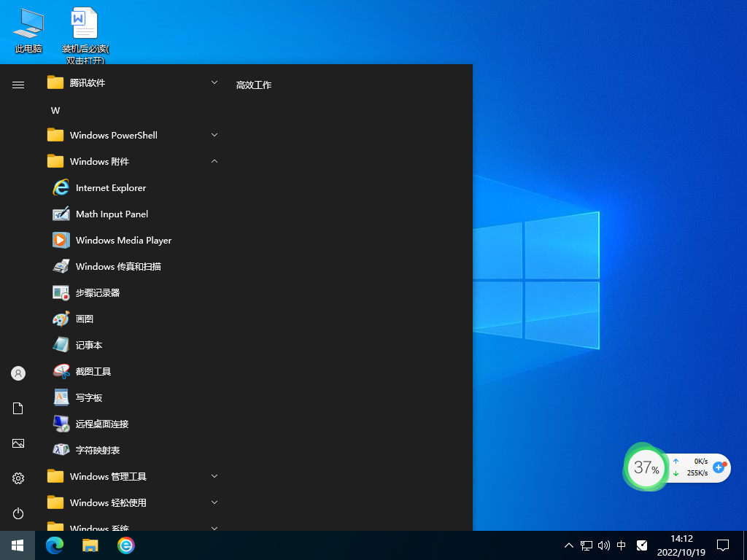The height and width of the screenshot is (560, 747).
Task: Click the power button in Start sidebar
Action: coord(18,513)
